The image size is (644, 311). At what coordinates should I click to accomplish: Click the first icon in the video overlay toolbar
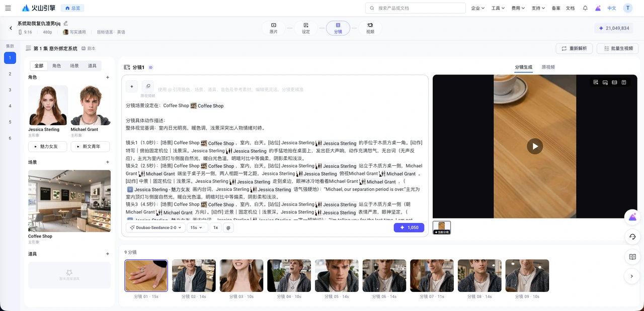pos(596,82)
